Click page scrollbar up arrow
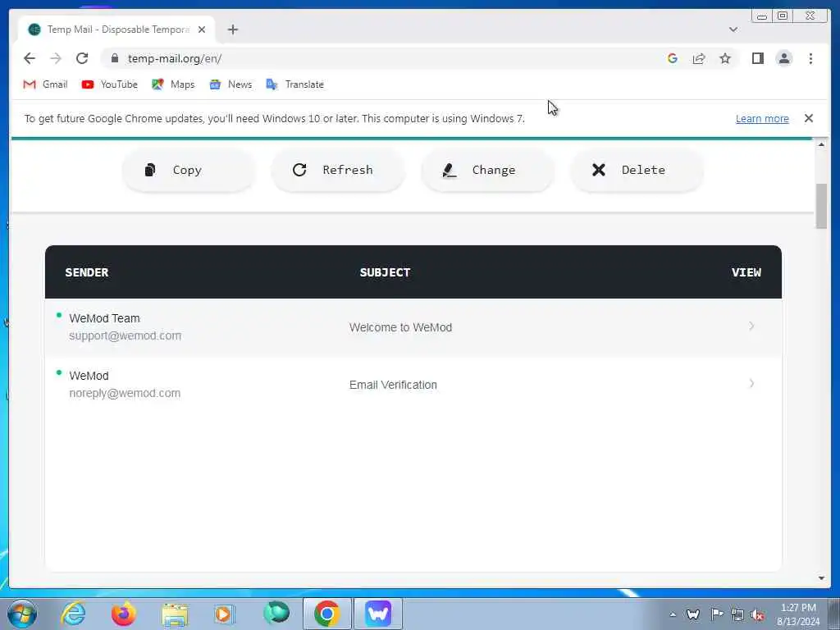Screen dimensions: 840x630 click(821, 144)
